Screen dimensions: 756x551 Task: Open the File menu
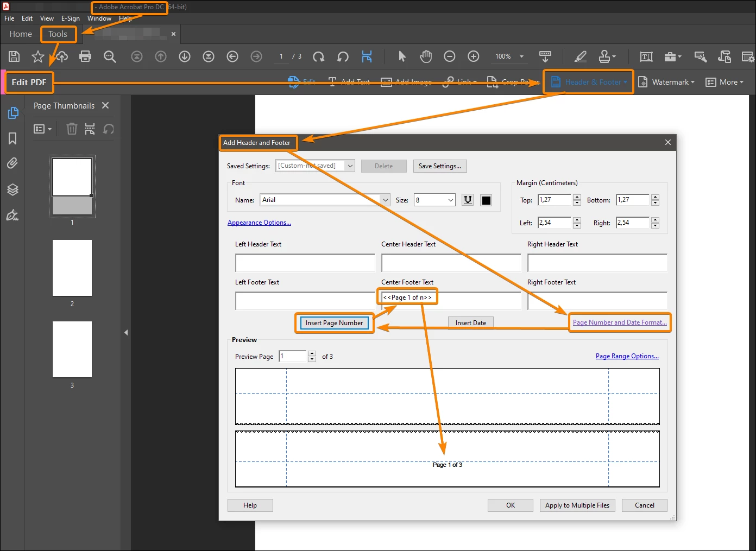9,18
